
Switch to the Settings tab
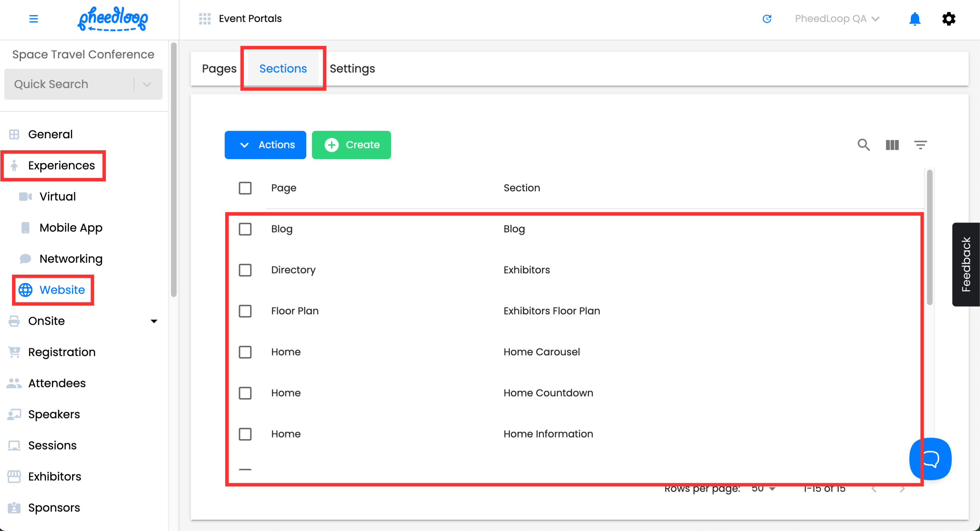tap(352, 69)
